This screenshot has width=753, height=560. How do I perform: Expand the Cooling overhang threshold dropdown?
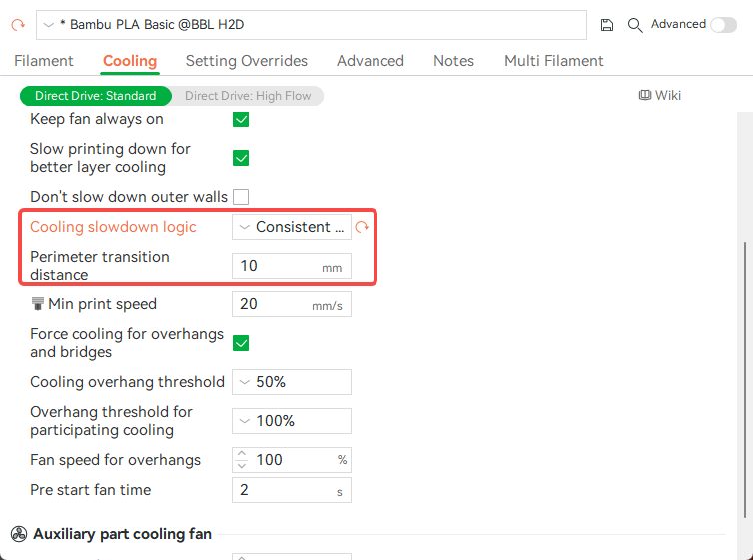(292, 382)
